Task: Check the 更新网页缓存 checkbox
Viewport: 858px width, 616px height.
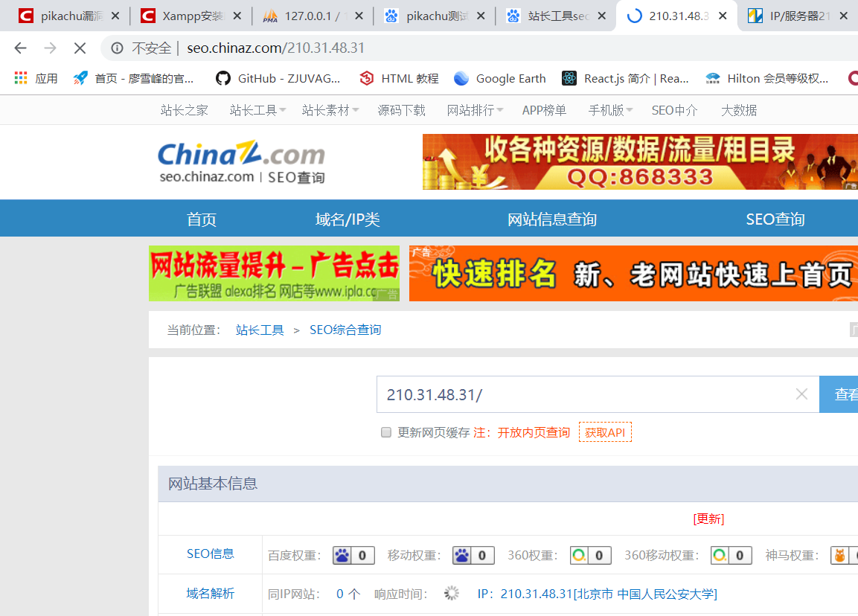Action: [x=386, y=433]
